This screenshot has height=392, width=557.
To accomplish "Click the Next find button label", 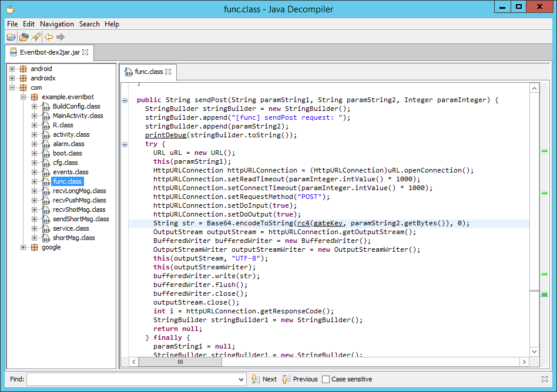I will (x=269, y=379).
